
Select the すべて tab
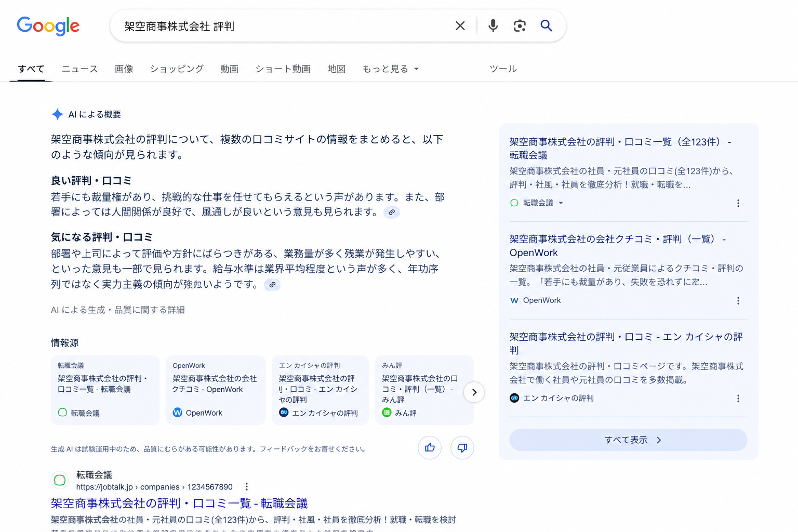pyautogui.click(x=31, y=69)
